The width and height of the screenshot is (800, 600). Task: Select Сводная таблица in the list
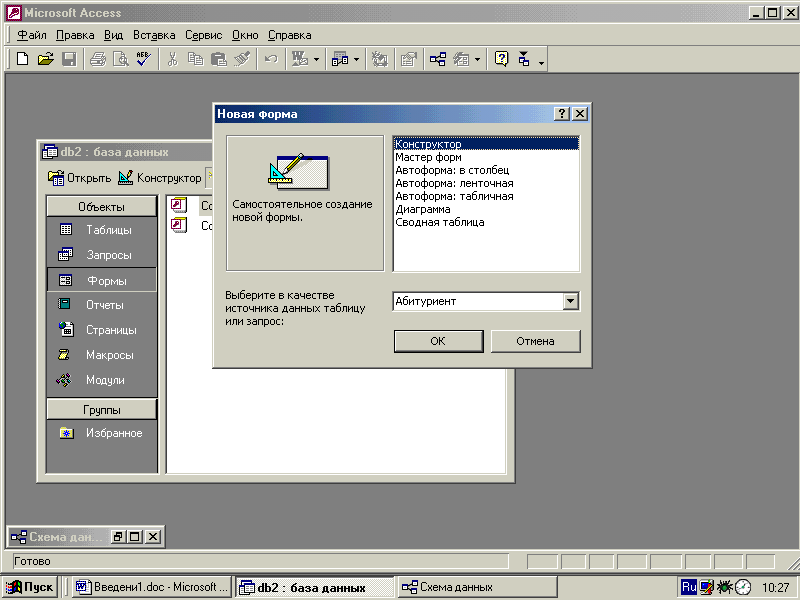point(486,222)
